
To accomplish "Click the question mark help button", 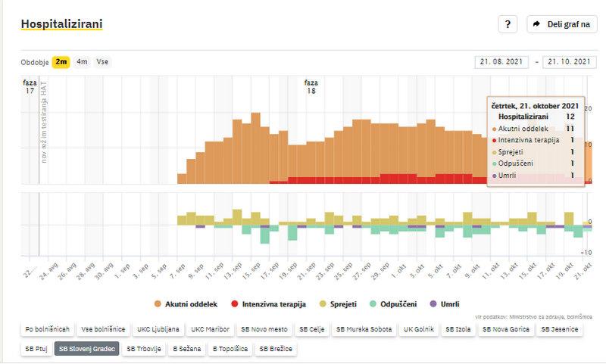I will pos(508,24).
